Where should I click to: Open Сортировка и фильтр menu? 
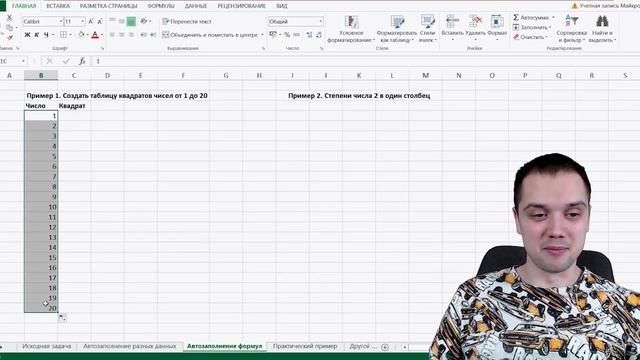[x=571, y=29]
